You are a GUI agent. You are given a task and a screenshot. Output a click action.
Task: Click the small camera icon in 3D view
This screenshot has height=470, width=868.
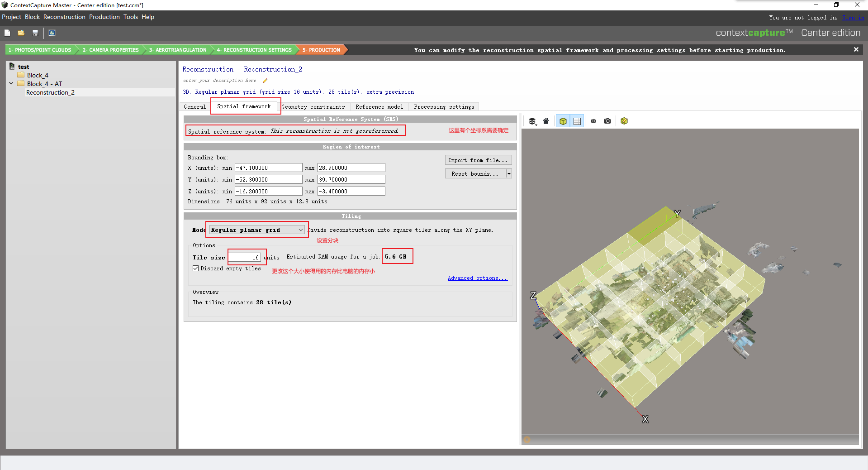tap(593, 121)
